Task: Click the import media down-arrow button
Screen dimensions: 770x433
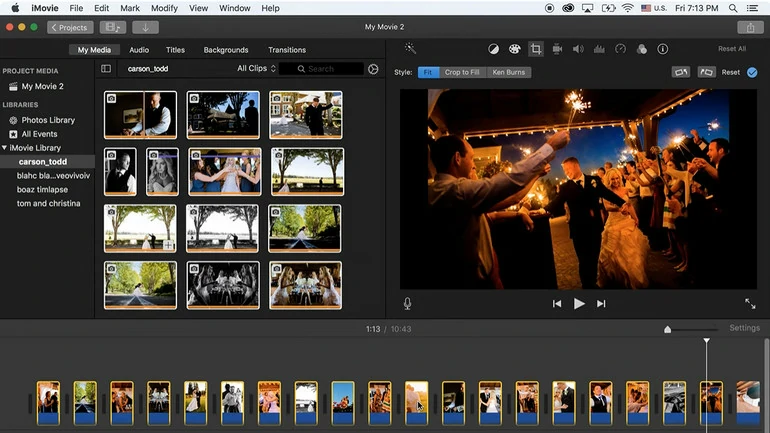Action: point(145,27)
